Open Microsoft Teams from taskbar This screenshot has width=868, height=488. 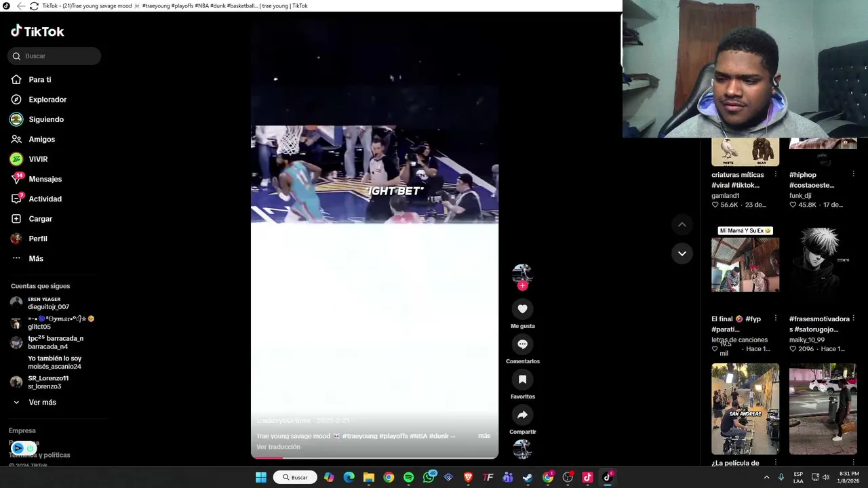508,477
